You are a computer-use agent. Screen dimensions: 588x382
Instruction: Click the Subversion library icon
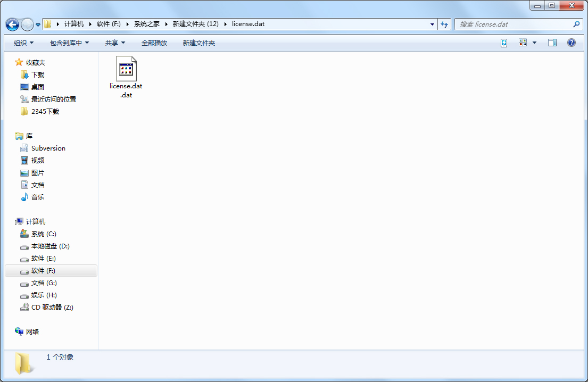(24, 148)
